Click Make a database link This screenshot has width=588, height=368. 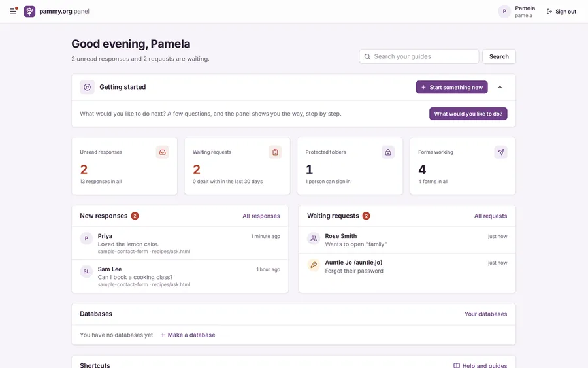click(188, 335)
